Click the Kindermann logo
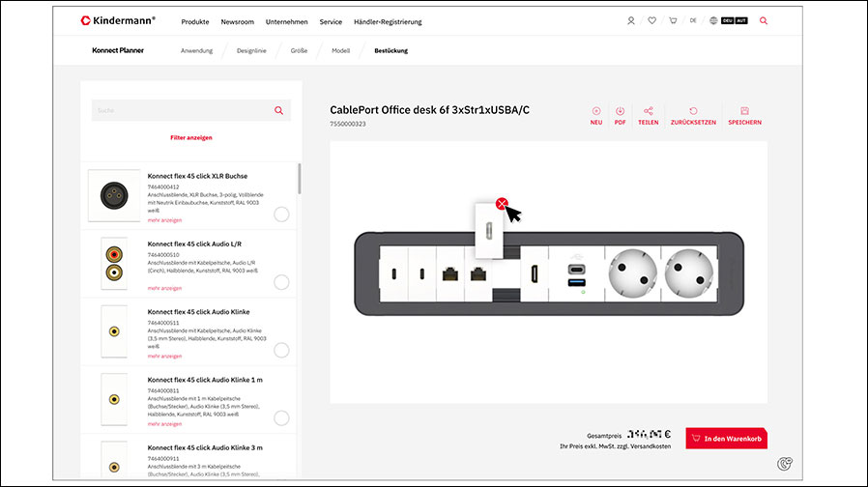 [x=118, y=20]
